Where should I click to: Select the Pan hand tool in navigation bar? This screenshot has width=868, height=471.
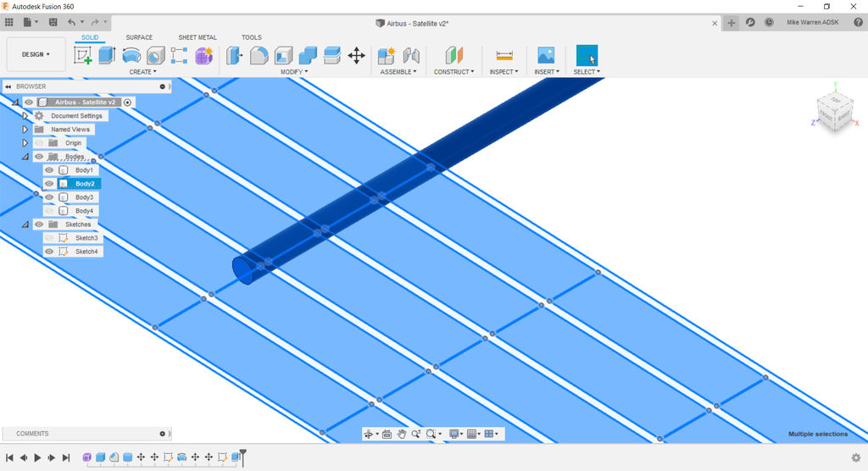coord(401,434)
